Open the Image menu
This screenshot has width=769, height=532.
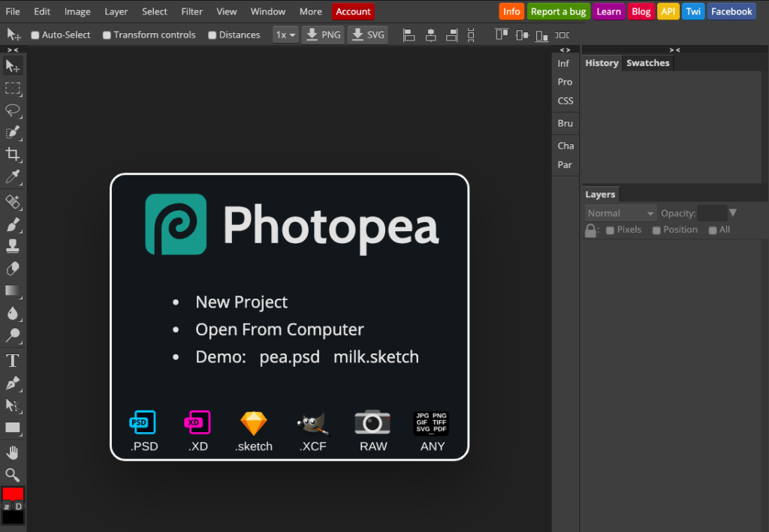[77, 11]
